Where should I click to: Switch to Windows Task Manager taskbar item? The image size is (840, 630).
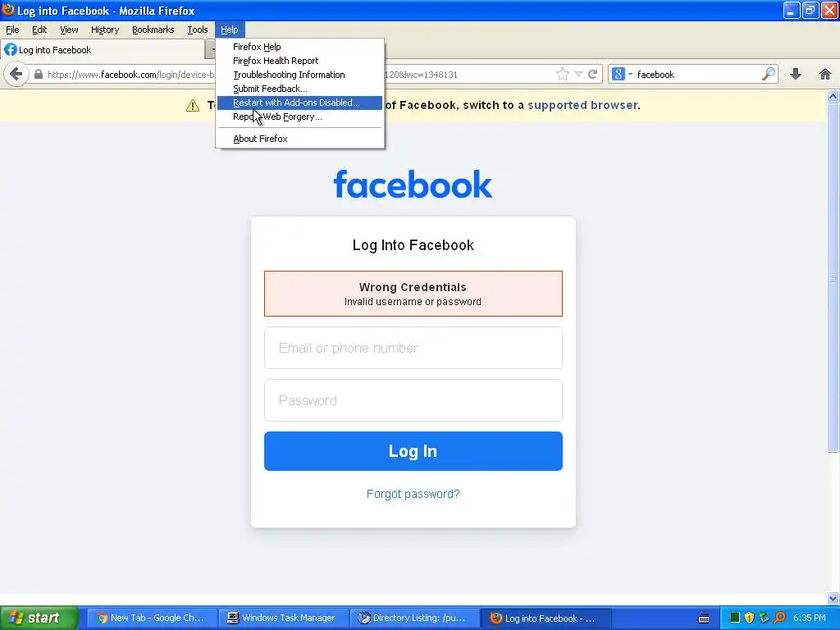pyautogui.click(x=282, y=618)
